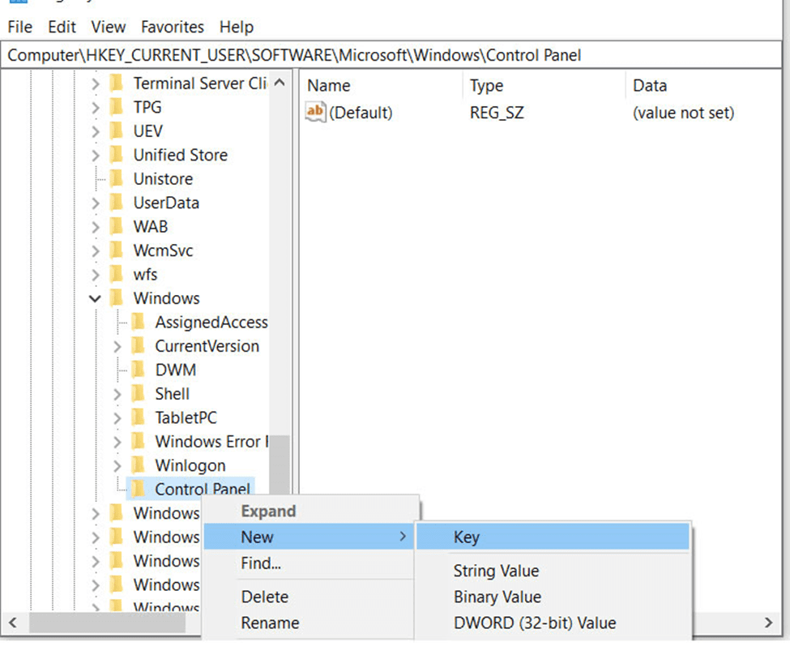Click the Name column header

click(x=329, y=85)
